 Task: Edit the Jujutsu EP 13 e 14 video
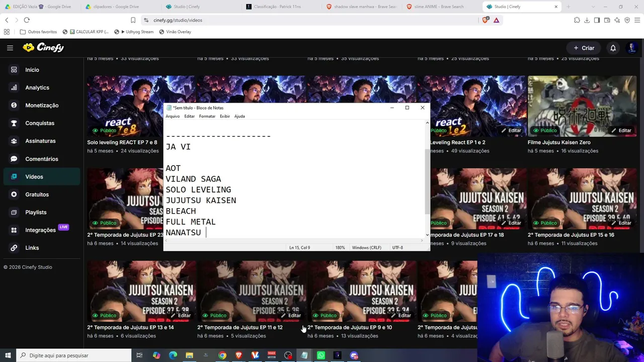[180, 316]
